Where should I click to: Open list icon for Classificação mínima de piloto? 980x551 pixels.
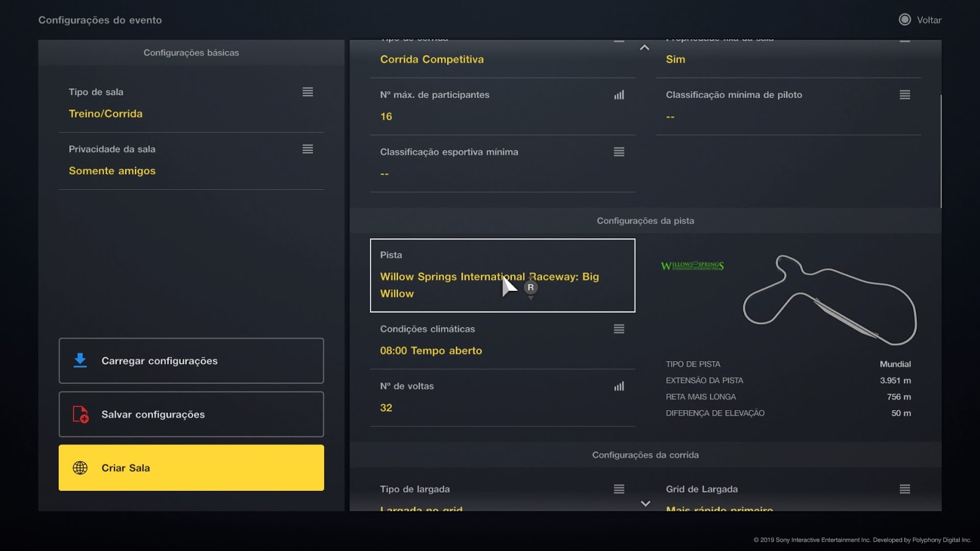[905, 95]
